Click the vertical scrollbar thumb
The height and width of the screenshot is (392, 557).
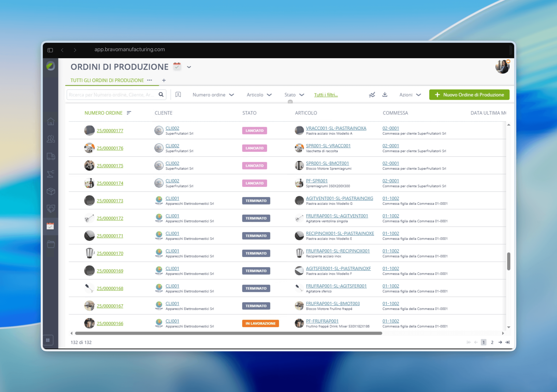[x=509, y=261]
